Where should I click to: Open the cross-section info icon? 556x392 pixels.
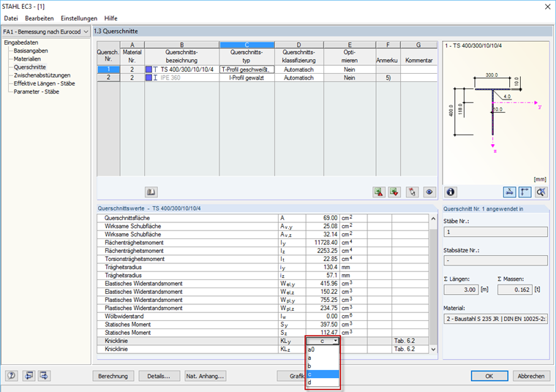(451, 192)
